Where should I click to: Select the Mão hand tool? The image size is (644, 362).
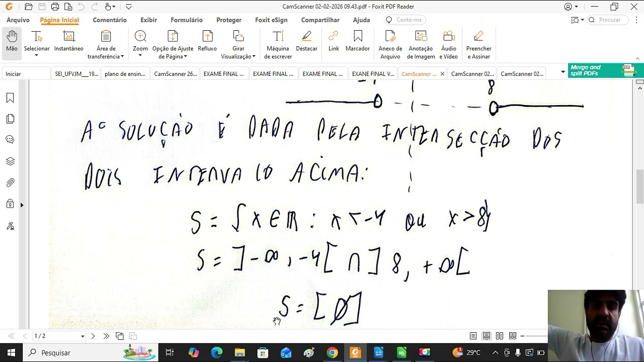(12, 44)
